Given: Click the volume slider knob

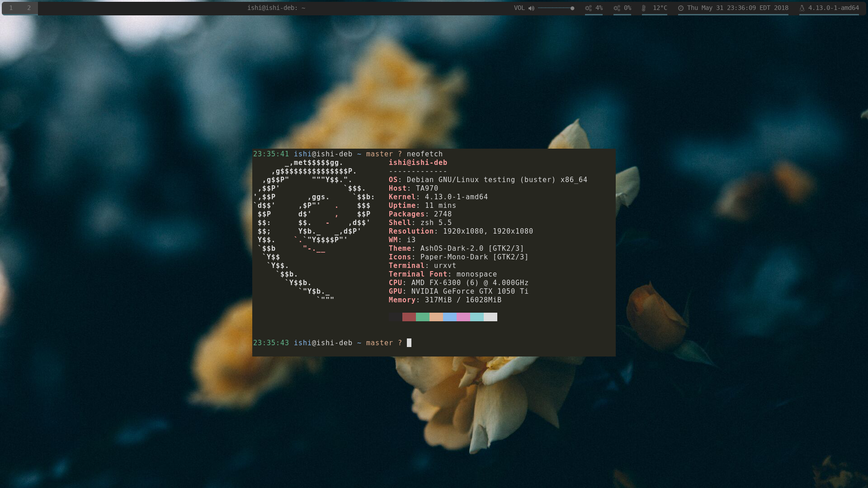Looking at the screenshot, I should coord(572,8).
